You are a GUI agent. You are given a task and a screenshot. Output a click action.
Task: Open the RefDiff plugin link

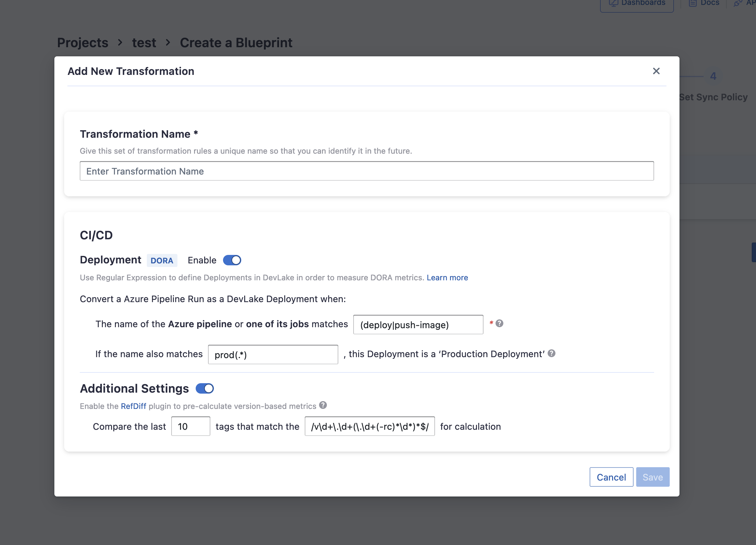pyautogui.click(x=133, y=406)
